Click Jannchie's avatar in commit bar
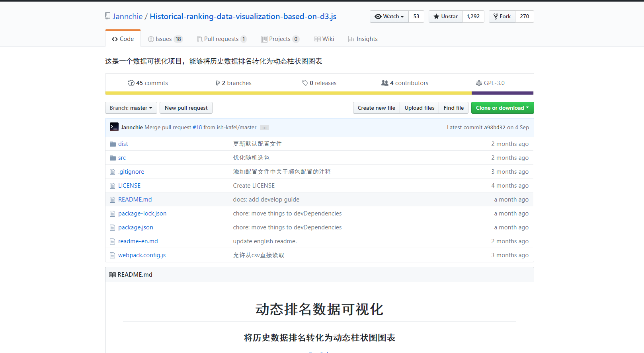The height and width of the screenshot is (353, 644). 114,127
